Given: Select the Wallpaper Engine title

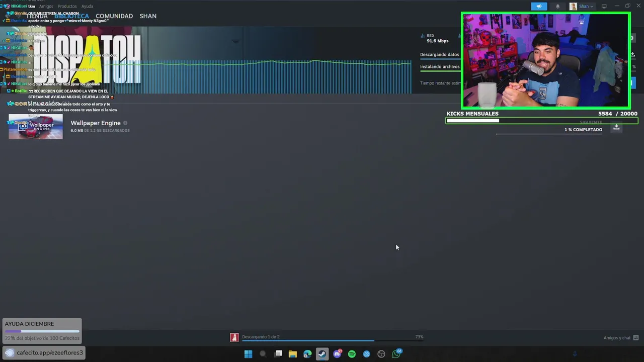Looking at the screenshot, I should pos(96,123).
